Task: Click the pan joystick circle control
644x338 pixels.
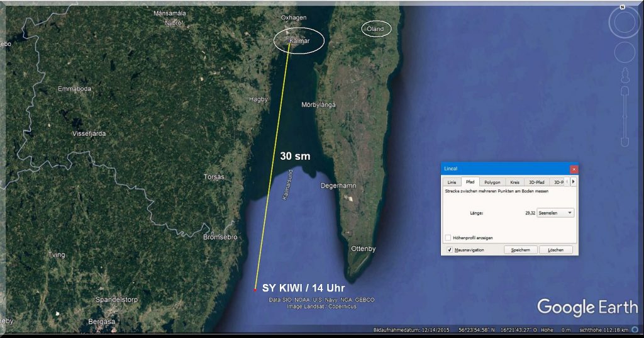Action: coord(624,52)
